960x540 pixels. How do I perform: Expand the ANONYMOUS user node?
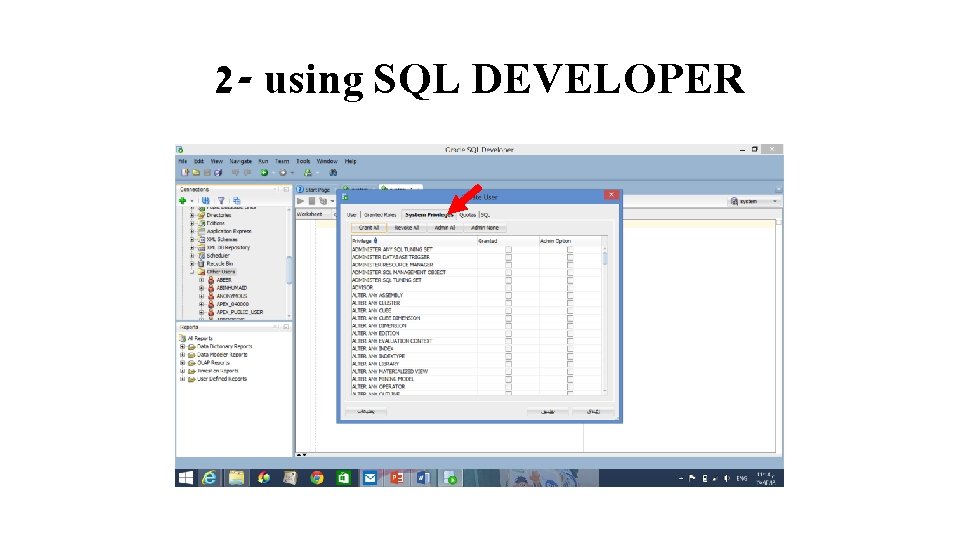coord(201,296)
